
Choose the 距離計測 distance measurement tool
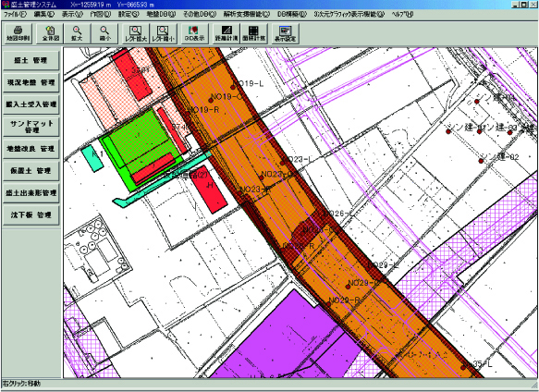pyautogui.click(x=227, y=33)
